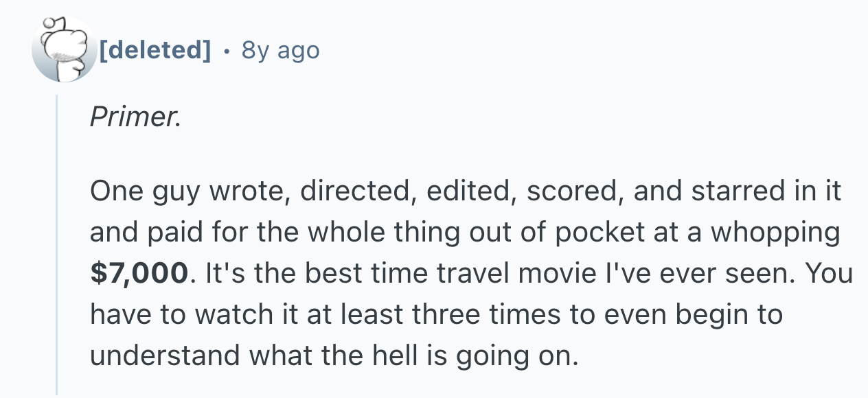Click the word "scored" in the first sentence
This screenshot has height=398, width=868.
coord(572,191)
